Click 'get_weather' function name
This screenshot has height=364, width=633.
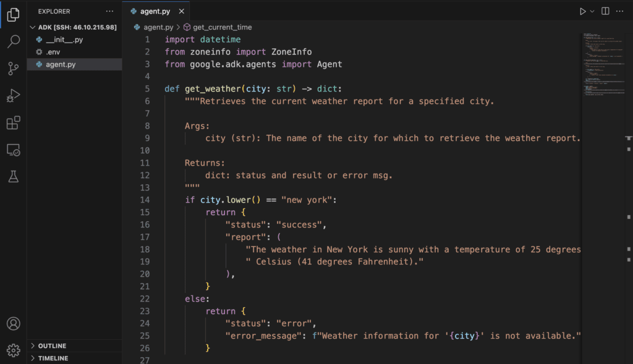tap(213, 89)
